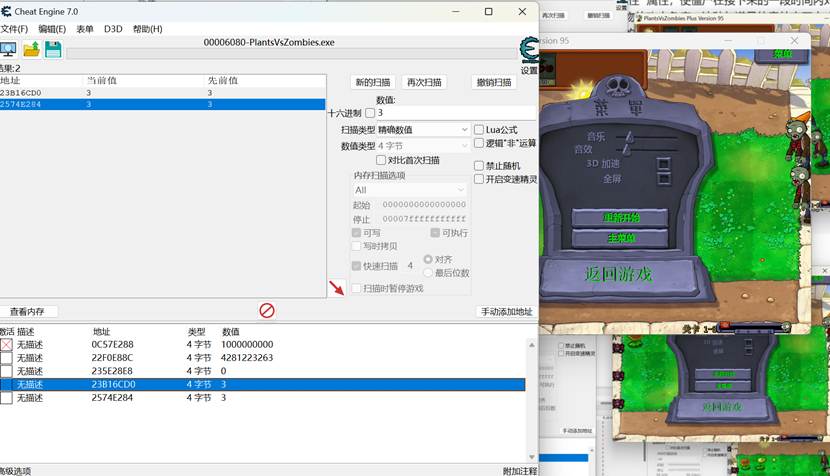The image size is (830, 476).
Task: Start a new scan with 新的扫描
Action: click(x=373, y=82)
